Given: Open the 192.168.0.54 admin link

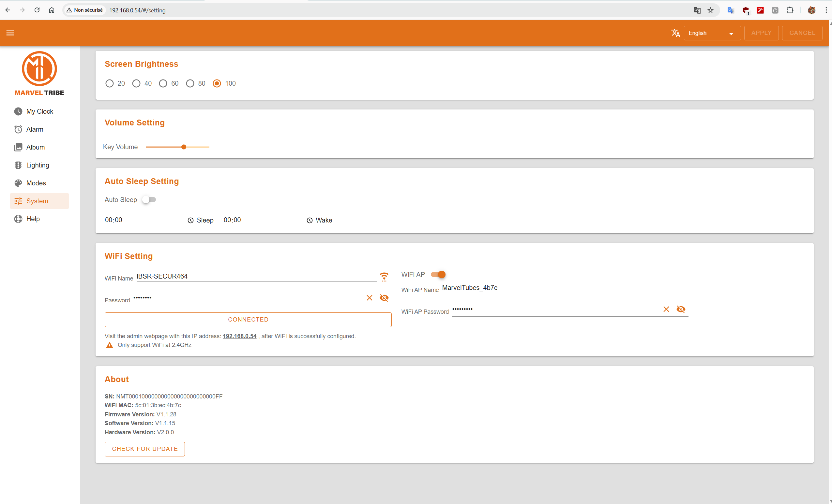Looking at the screenshot, I should pos(239,336).
